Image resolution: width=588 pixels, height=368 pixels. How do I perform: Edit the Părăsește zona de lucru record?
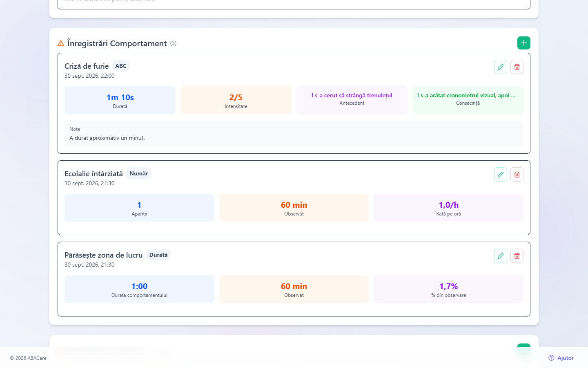coord(501,256)
